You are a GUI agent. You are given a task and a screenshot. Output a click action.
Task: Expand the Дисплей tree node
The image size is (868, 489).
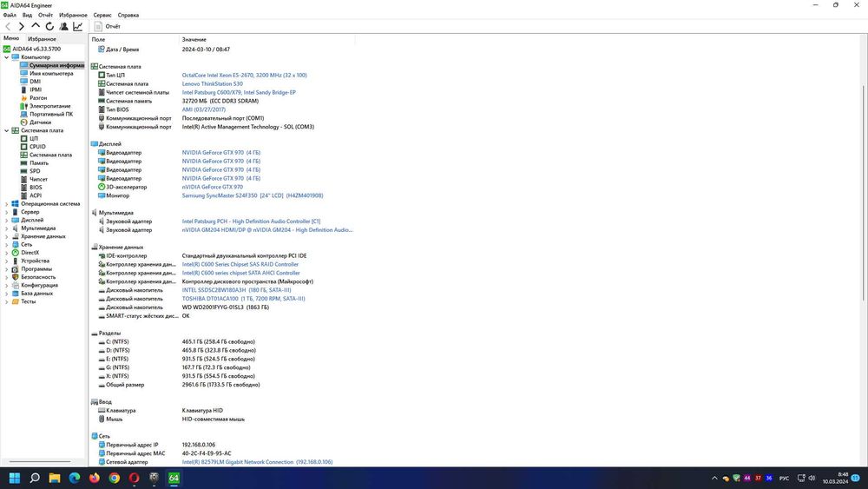[x=7, y=220]
